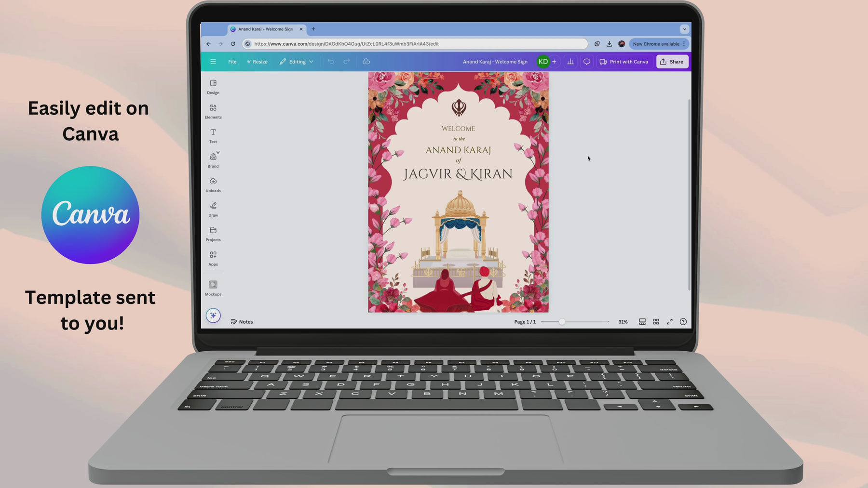This screenshot has height=488, width=868.
Task: Open Chrome profile avatar
Action: [622, 44]
